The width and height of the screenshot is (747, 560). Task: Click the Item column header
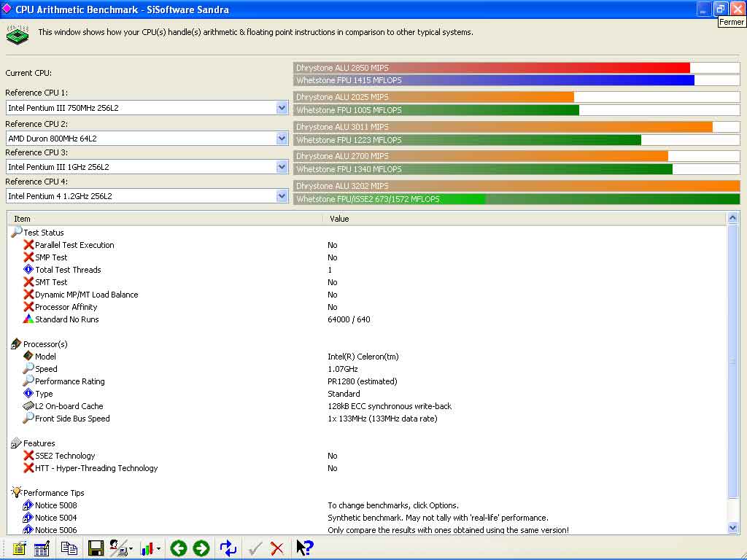(165, 219)
